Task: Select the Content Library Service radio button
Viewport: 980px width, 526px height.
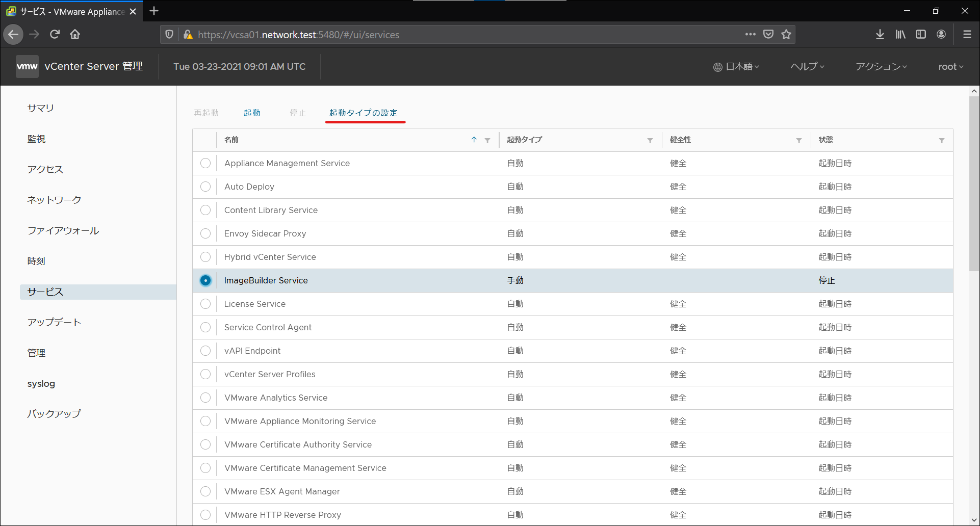Action: point(205,210)
